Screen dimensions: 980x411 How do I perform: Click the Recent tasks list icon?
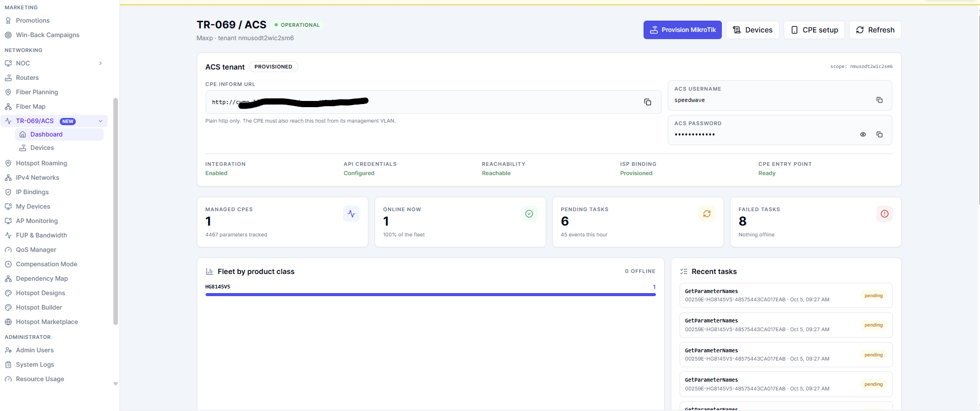point(684,271)
